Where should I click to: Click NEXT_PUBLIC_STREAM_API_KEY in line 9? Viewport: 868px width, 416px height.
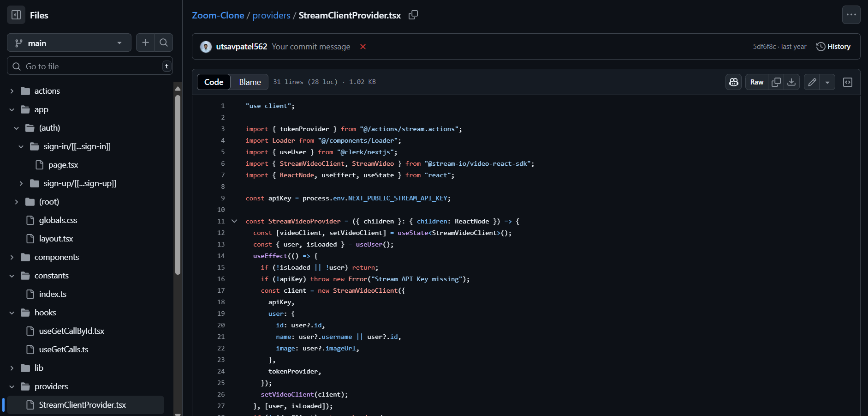pyautogui.click(x=398, y=198)
